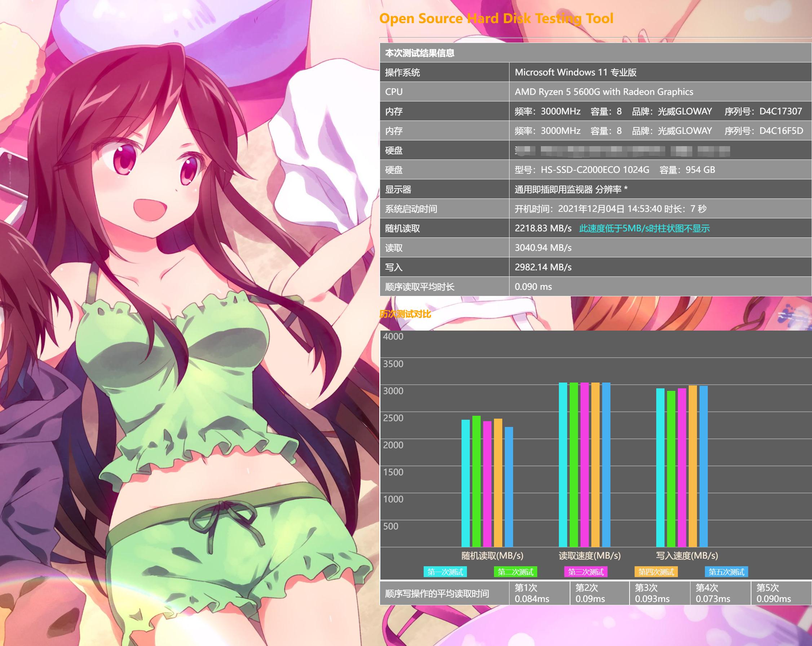Click the 3040.94 MB/s read speed value
The image size is (812, 646).
[x=543, y=248]
